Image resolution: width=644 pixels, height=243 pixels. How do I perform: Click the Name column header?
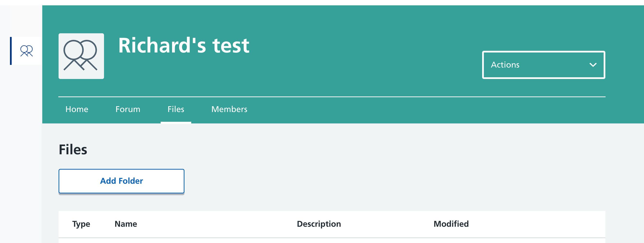[x=126, y=224]
